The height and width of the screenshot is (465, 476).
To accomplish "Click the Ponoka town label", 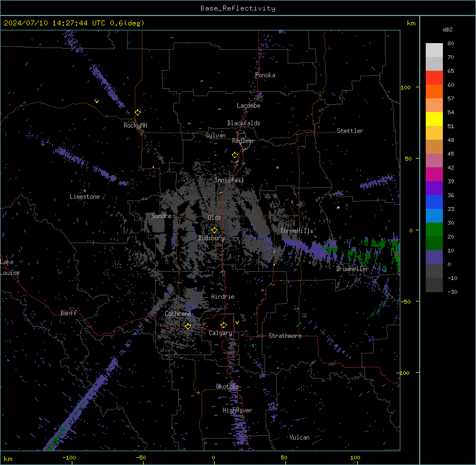I will 265,75.
